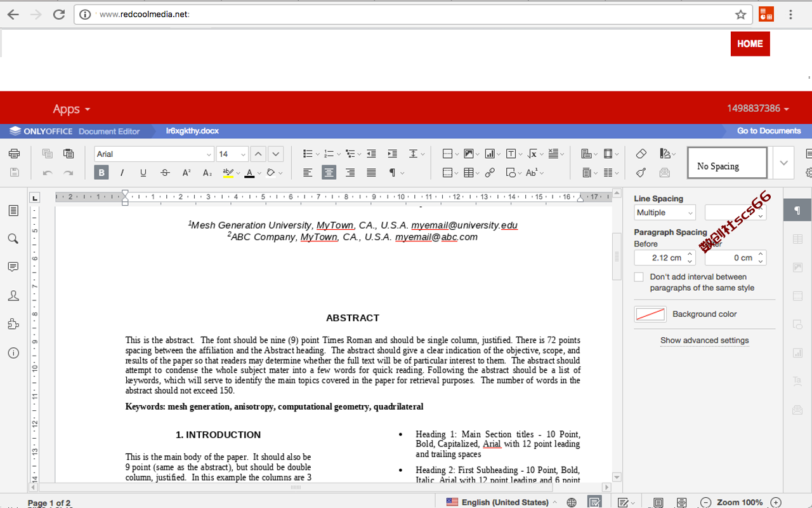Apply underline formatting

[x=143, y=173]
